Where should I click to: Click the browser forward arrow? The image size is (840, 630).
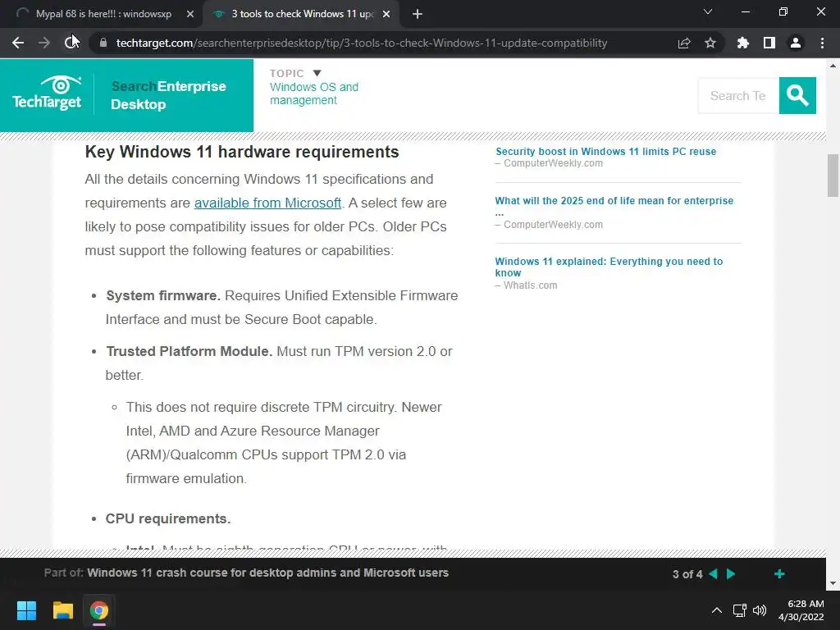(44, 43)
